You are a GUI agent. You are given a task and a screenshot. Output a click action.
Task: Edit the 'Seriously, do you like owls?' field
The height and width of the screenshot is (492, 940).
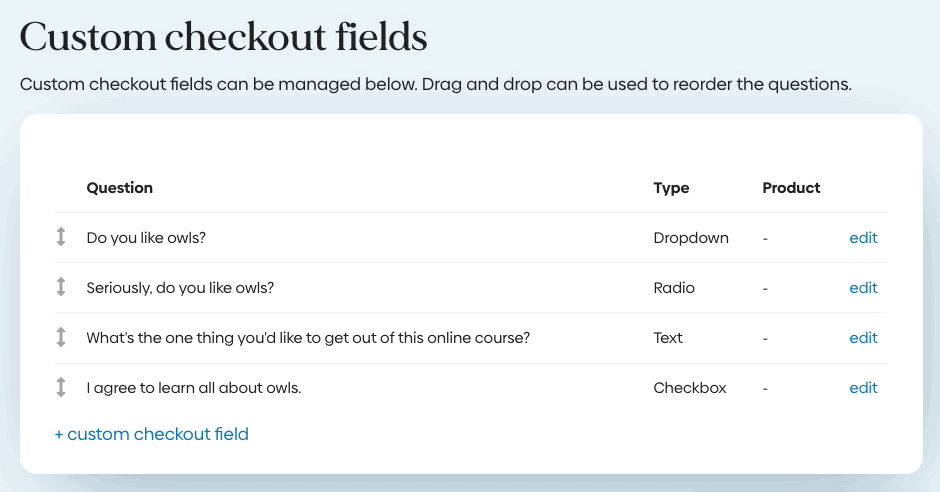[863, 288]
